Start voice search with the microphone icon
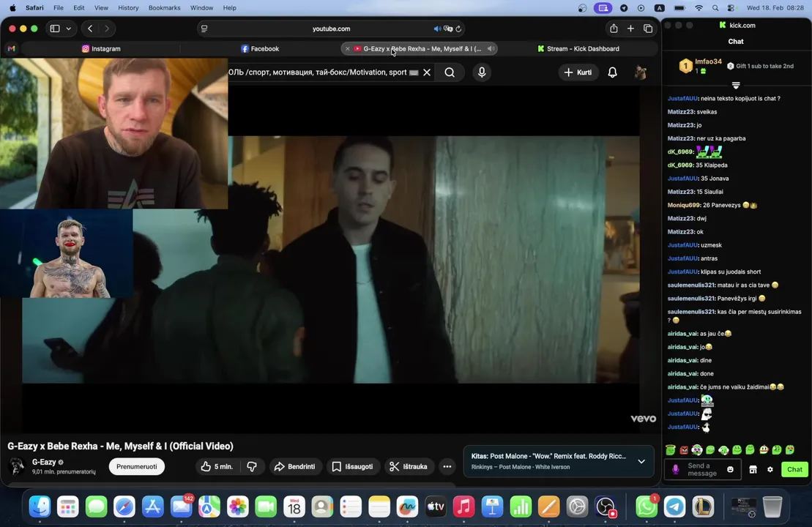812x527 pixels. coord(482,72)
